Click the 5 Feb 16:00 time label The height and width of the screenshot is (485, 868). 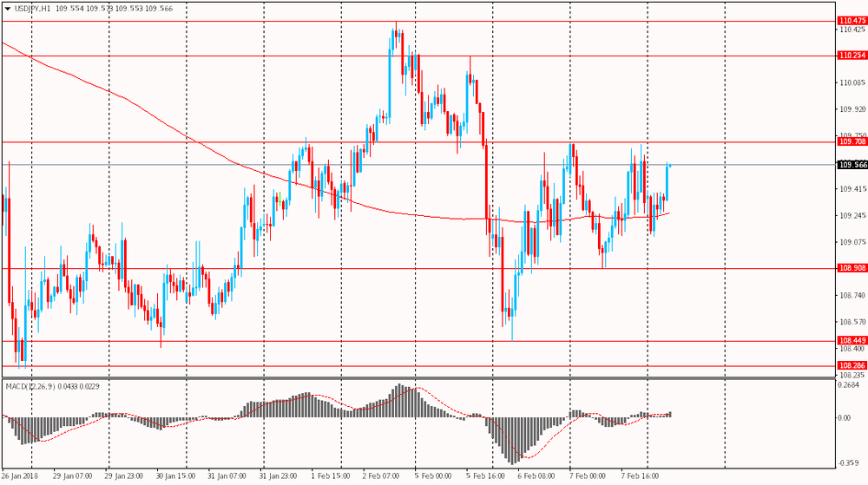[x=484, y=475]
